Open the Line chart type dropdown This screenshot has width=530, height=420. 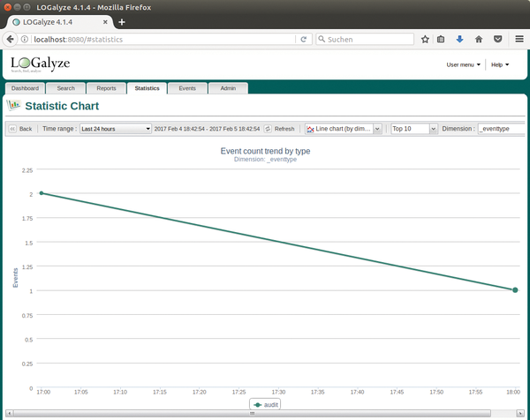tap(344, 129)
